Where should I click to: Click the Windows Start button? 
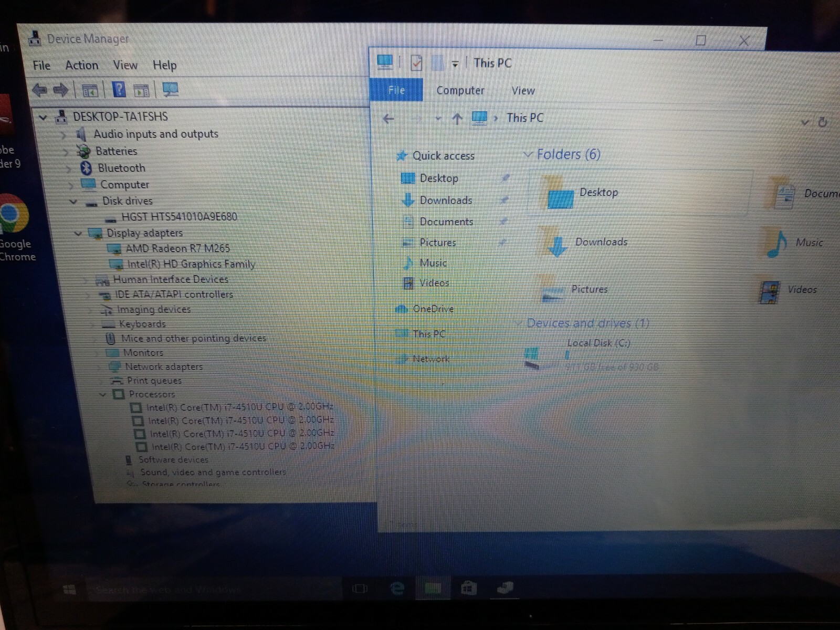point(69,590)
